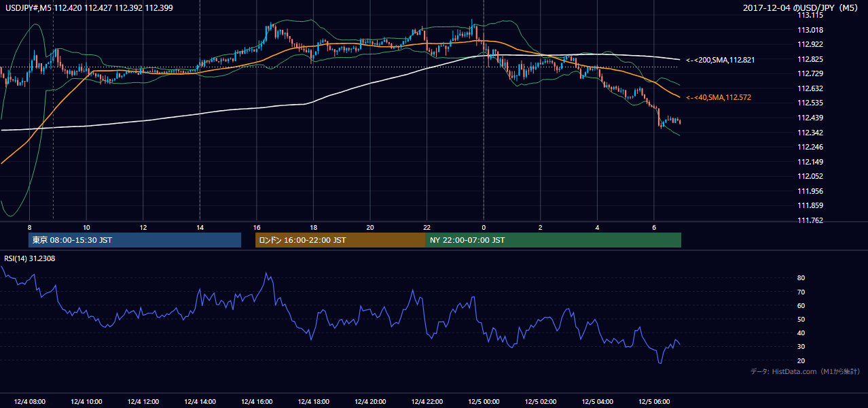This screenshot has width=868, height=408.
Task: Click the 112.729 price axis label
Action: coord(810,73)
